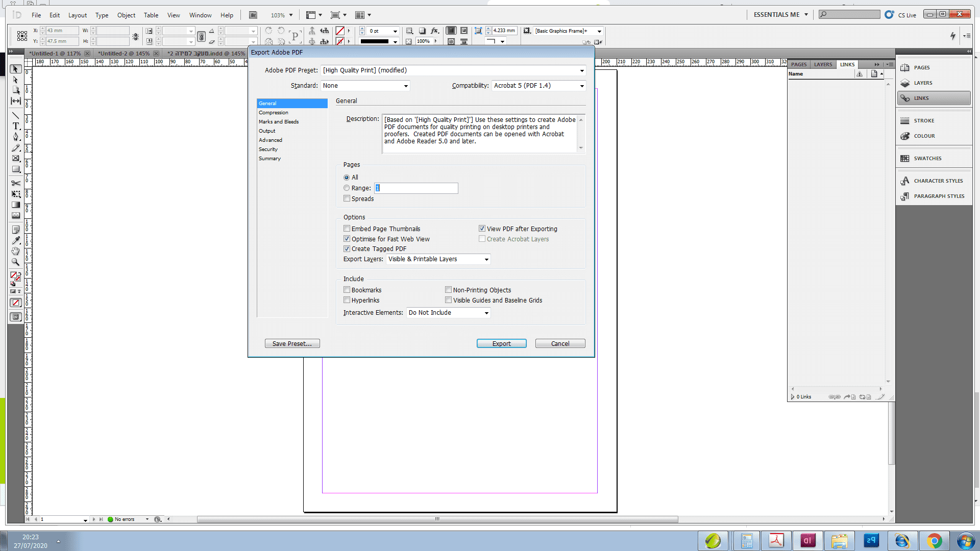Click the Adobe Acrobat taskbar icon
The image size is (980, 551).
pos(776,540)
